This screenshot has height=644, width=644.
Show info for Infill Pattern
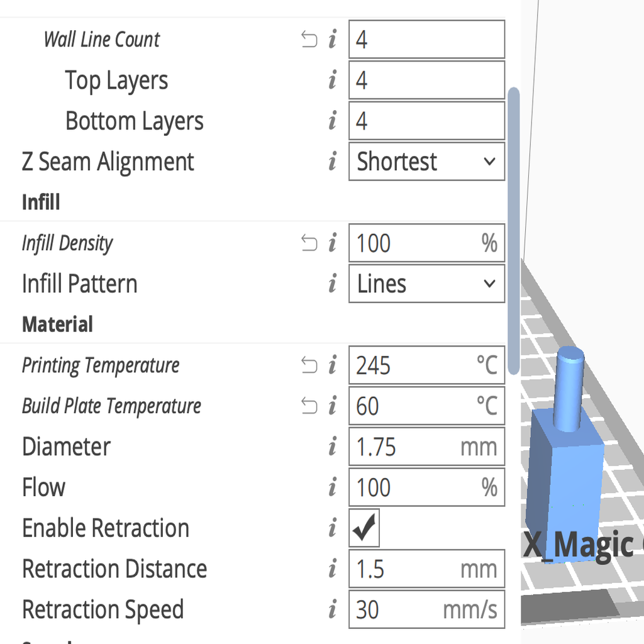pyautogui.click(x=333, y=284)
